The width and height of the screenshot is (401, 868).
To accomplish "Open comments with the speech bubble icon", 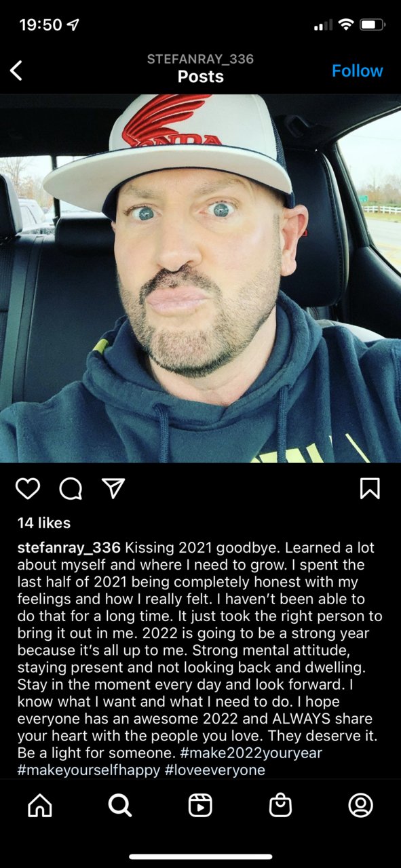I will point(71,488).
